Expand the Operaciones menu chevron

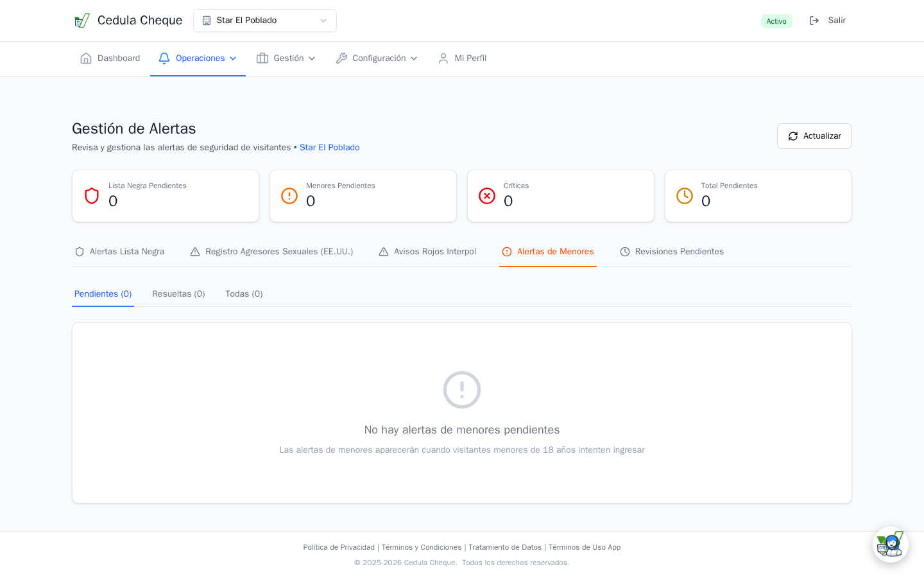pyautogui.click(x=233, y=58)
